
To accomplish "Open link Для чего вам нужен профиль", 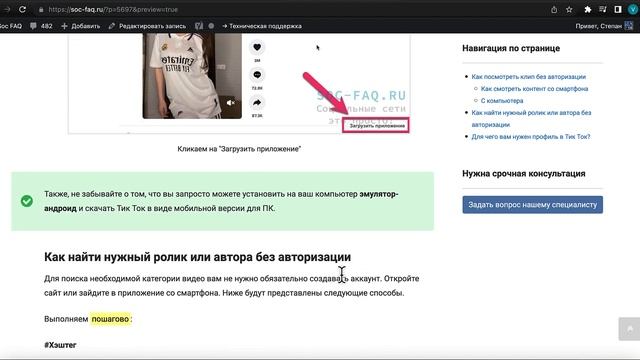I will pos(531,137).
